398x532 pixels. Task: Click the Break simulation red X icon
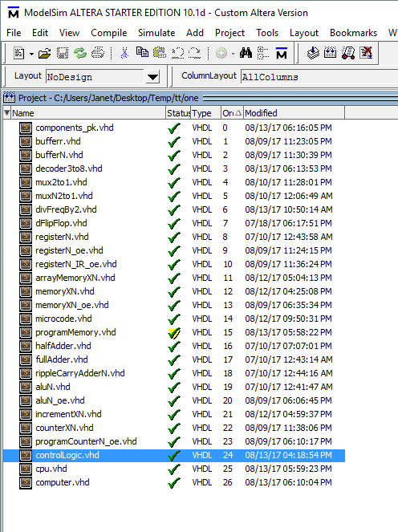tap(367, 53)
